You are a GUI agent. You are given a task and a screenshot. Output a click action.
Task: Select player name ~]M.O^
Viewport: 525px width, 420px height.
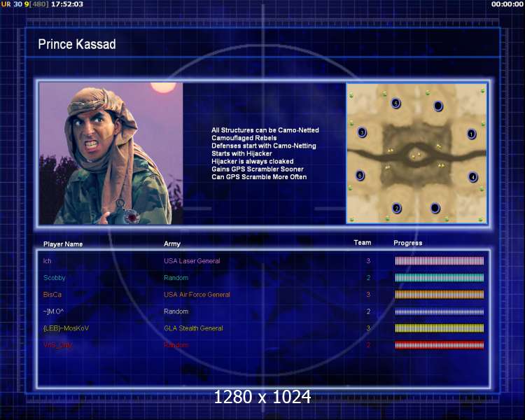[x=53, y=311]
